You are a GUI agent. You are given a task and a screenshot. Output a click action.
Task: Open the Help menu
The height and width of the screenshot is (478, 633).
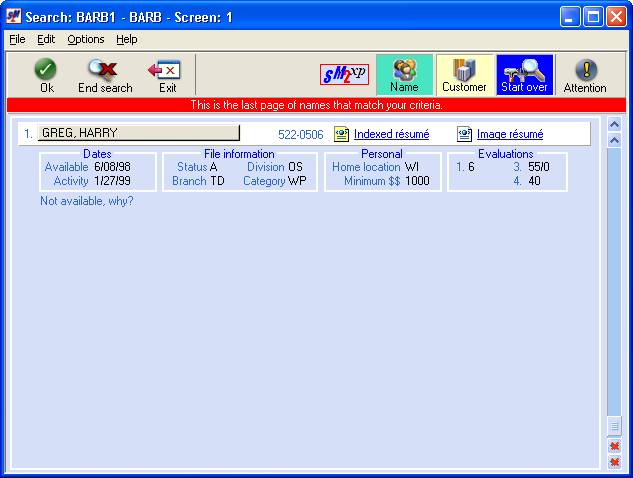click(x=127, y=39)
